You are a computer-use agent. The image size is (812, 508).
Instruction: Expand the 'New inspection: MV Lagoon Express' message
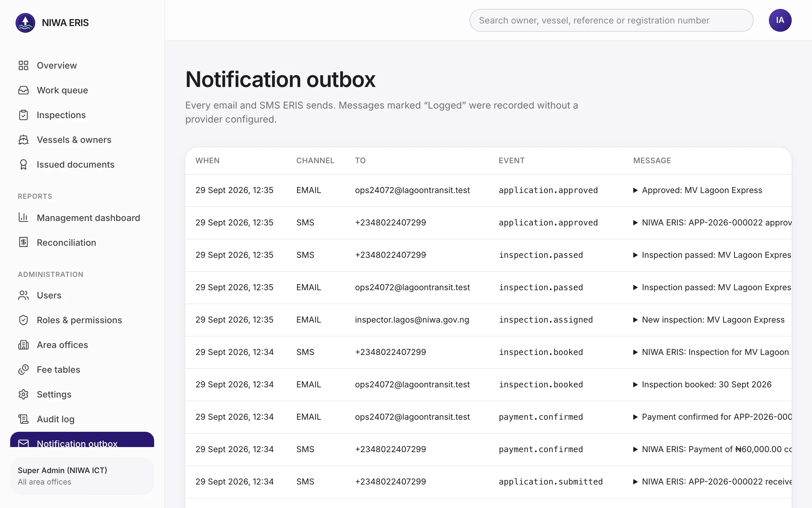[x=709, y=320]
